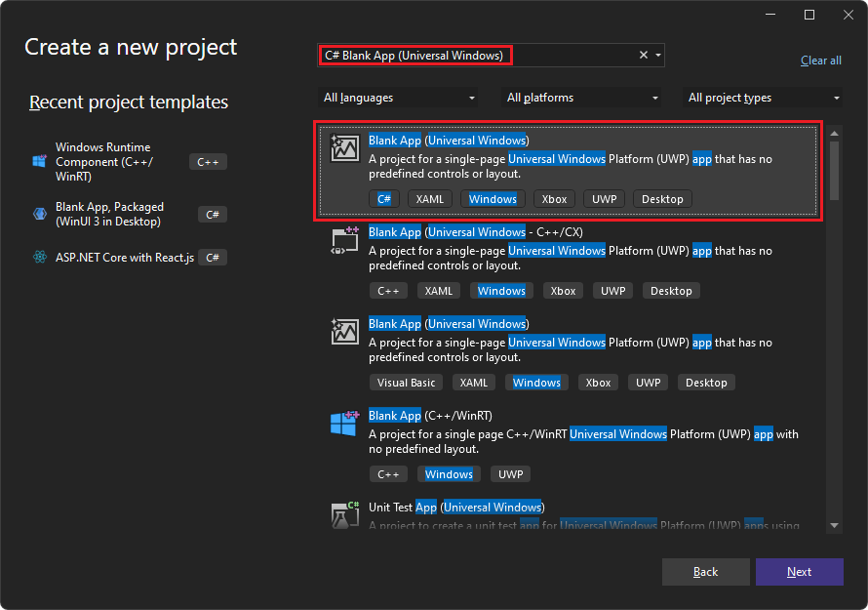
Task: Select the C# tag on the highlighted template
Action: pyautogui.click(x=384, y=198)
